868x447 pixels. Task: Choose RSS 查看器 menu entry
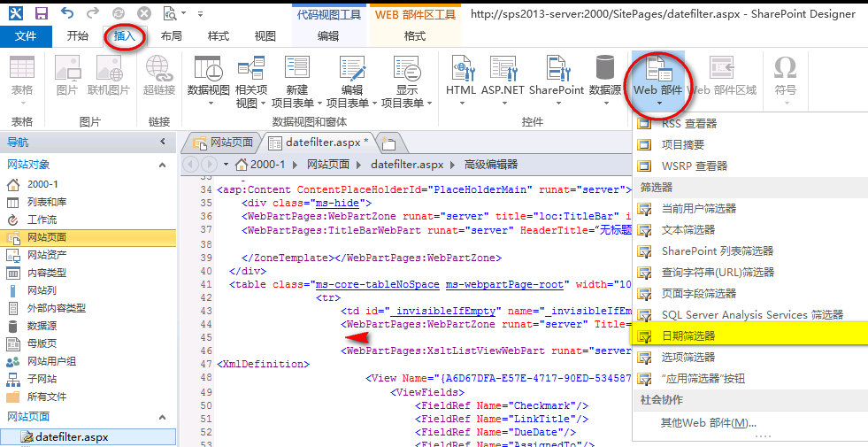[x=749, y=124]
